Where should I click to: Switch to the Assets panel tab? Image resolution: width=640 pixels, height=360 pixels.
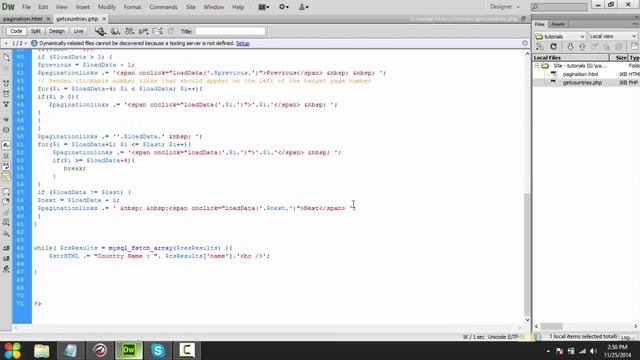click(x=558, y=24)
